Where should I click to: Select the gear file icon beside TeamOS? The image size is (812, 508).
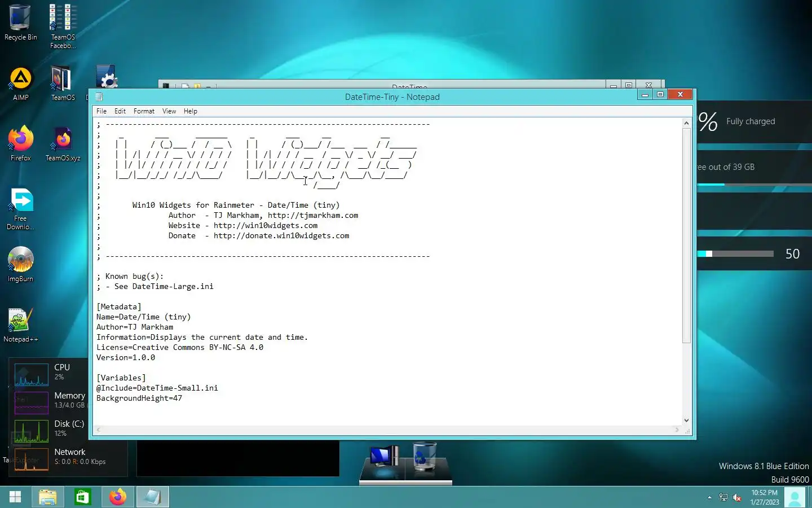click(106, 77)
